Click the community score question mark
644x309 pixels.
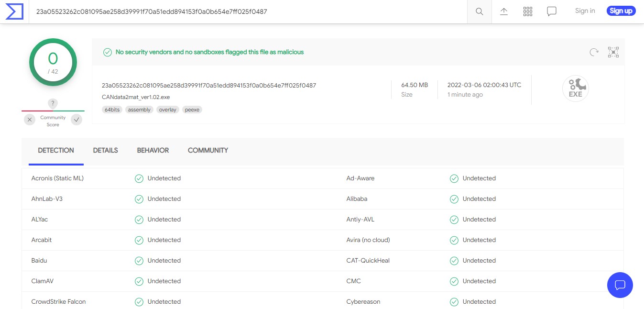coord(53,103)
